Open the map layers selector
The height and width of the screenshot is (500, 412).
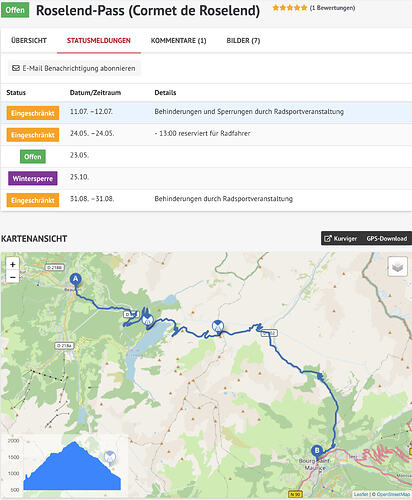pos(398,266)
